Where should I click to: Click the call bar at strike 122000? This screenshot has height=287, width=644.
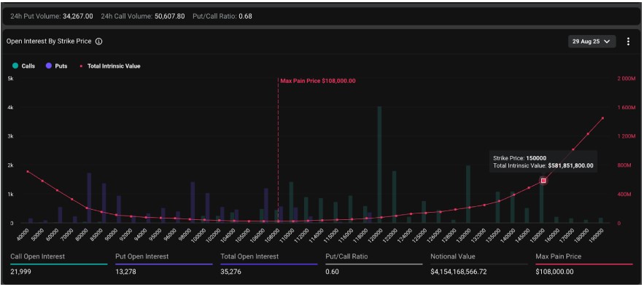(x=395, y=197)
